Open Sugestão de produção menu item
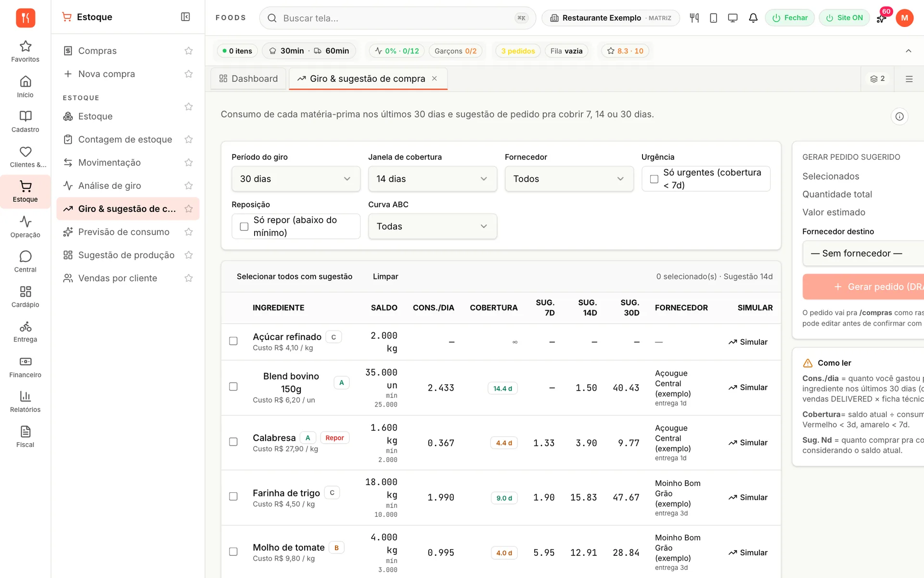Image resolution: width=924 pixels, height=578 pixels. pos(126,255)
